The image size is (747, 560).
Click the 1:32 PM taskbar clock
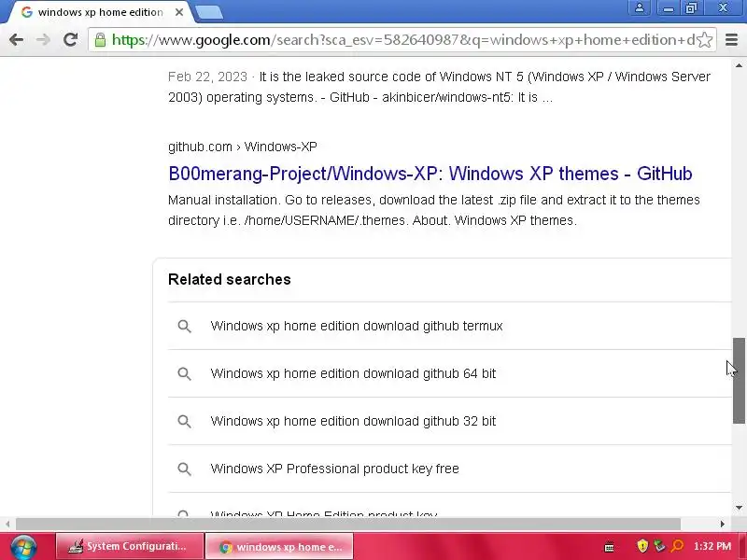coord(712,546)
